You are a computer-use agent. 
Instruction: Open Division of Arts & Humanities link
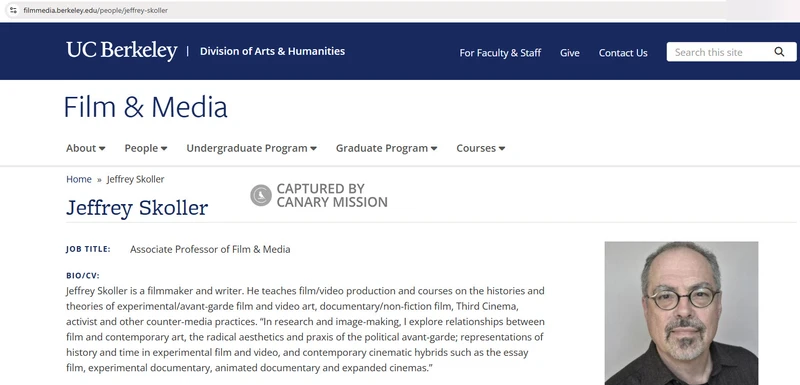click(272, 51)
